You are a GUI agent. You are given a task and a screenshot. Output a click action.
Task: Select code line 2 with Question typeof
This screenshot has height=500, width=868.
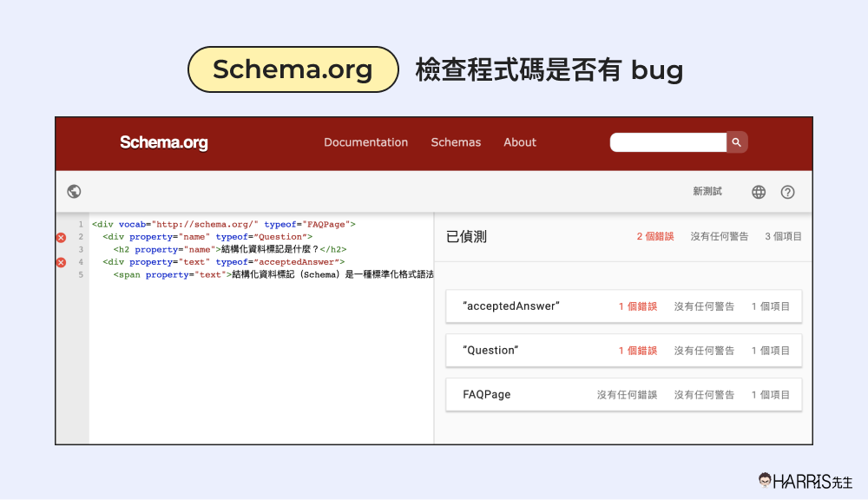click(207, 237)
